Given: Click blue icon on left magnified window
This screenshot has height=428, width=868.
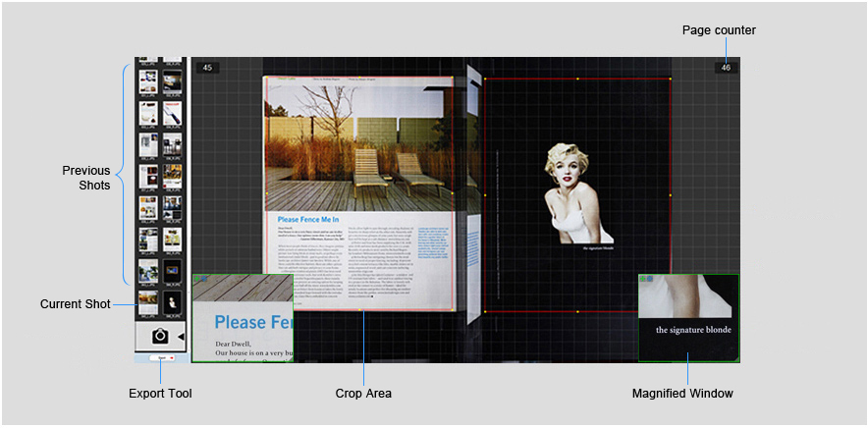Looking at the screenshot, I should (x=203, y=279).
